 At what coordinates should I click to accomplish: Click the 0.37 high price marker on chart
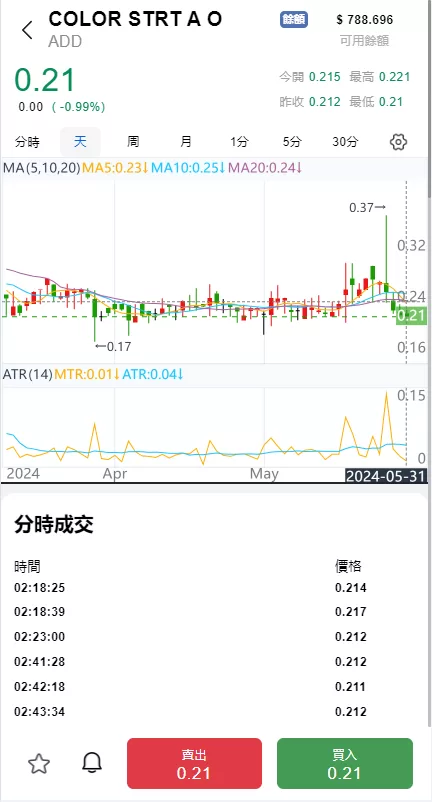click(367, 208)
